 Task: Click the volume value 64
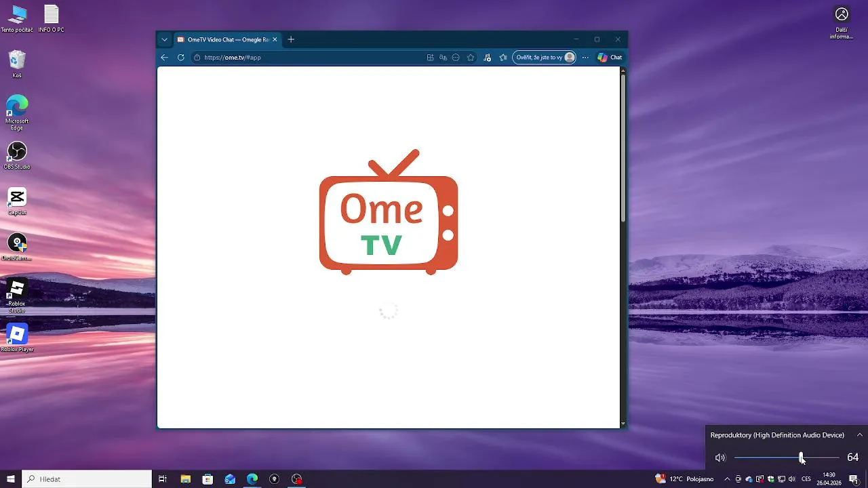click(x=853, y=457)
